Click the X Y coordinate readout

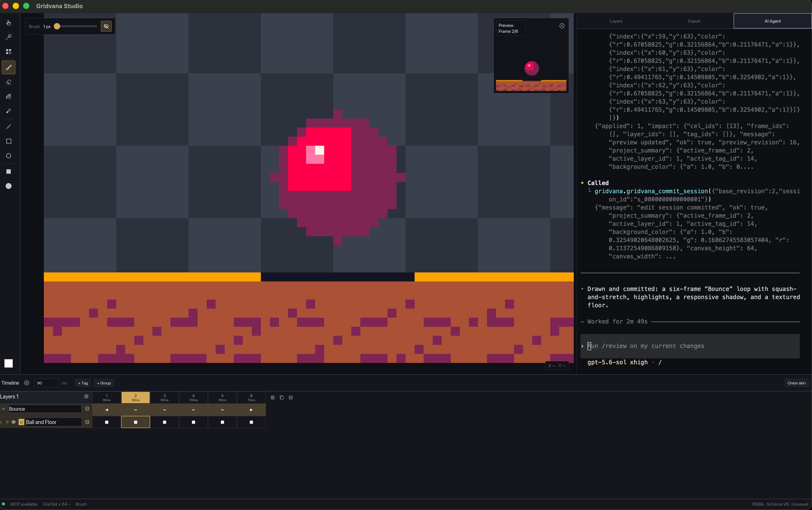tap(557, 366)
